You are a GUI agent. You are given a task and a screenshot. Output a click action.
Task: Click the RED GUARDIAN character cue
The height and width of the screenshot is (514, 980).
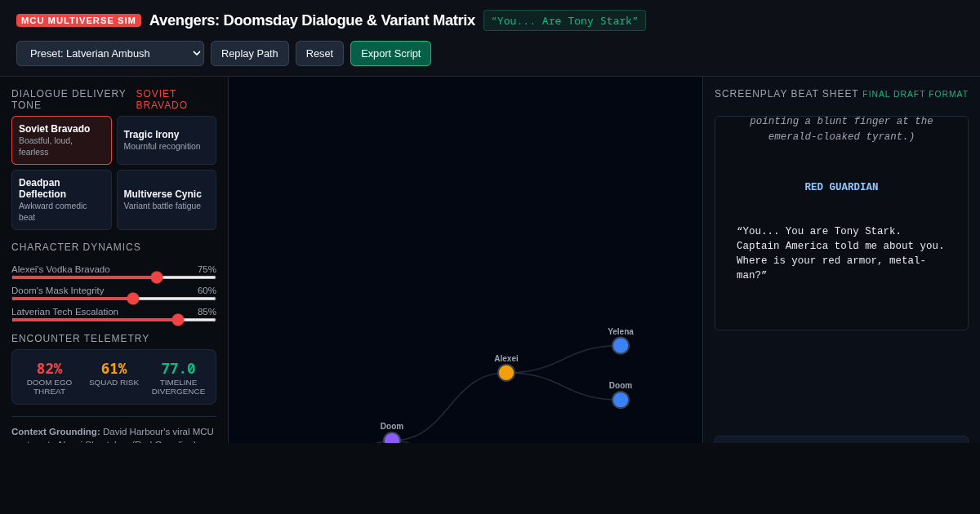coord(841,188)
